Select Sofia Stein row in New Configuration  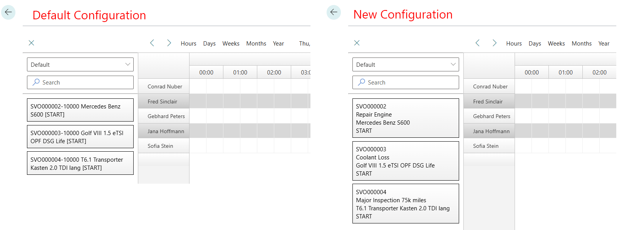[489, 146]
